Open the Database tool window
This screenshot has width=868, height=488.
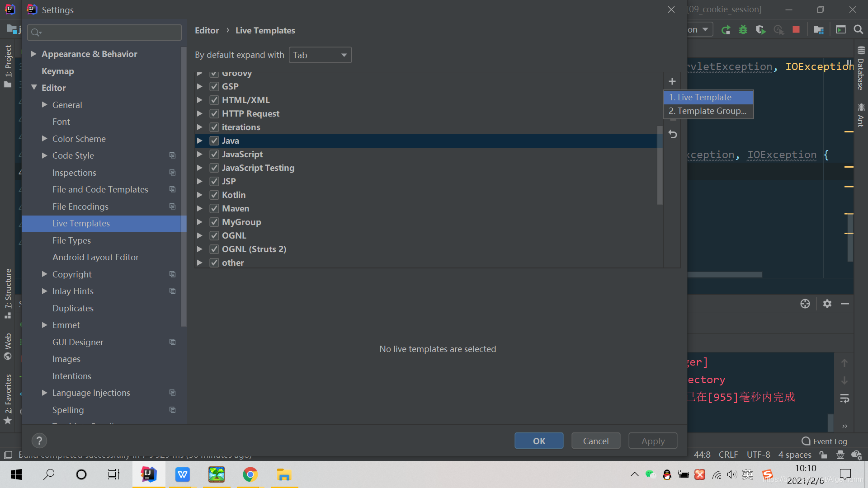861,68
